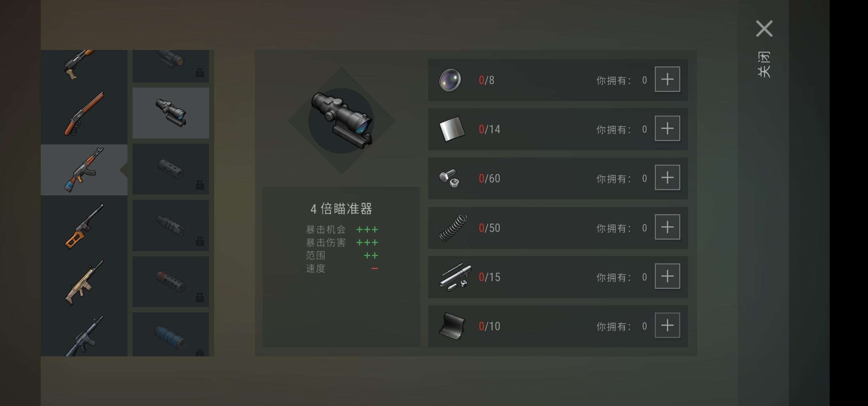The image size is (868, 406).
Task: Select the locked blue-striped suppressor attachment
Action: coord(171,334)
